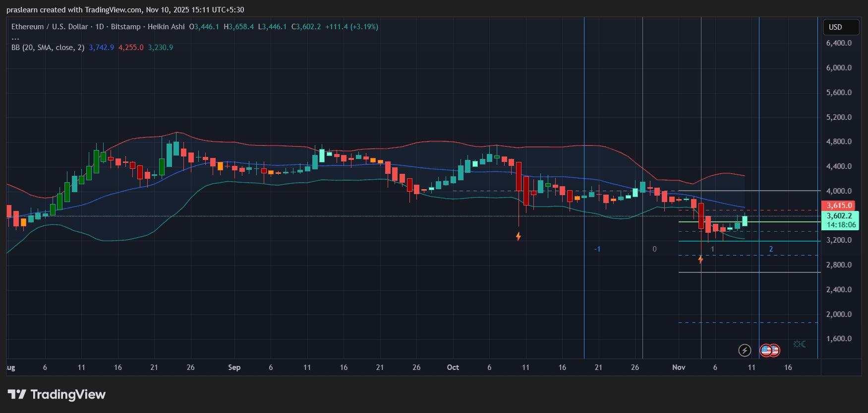Click the Sep label on time axis

pos(234,367)
